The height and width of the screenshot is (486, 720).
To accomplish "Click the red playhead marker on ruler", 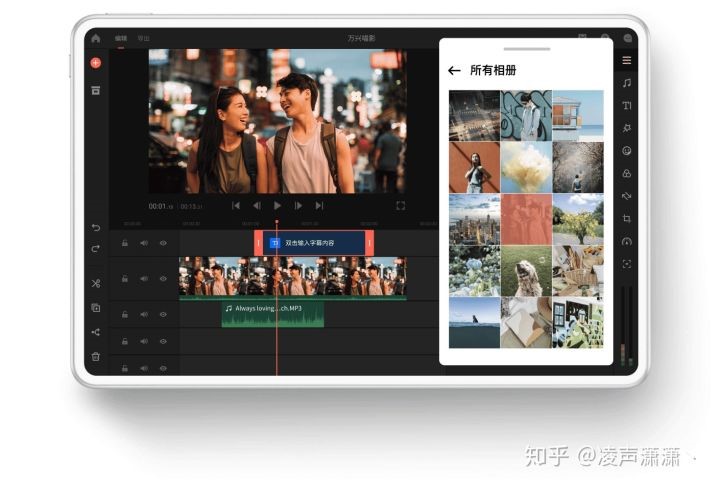I will pos(277,222).
